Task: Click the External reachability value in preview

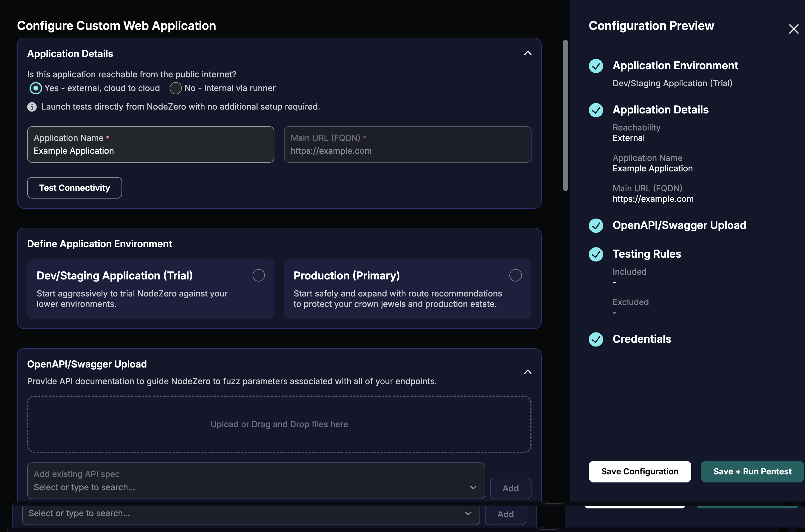Action: [x=629, y=138]
